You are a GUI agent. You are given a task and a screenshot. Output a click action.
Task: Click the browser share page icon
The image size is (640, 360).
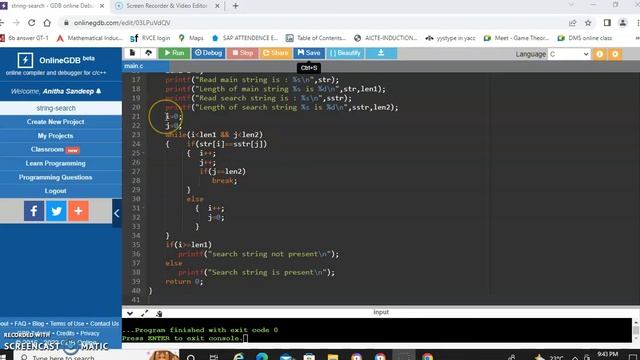[572, 23]
